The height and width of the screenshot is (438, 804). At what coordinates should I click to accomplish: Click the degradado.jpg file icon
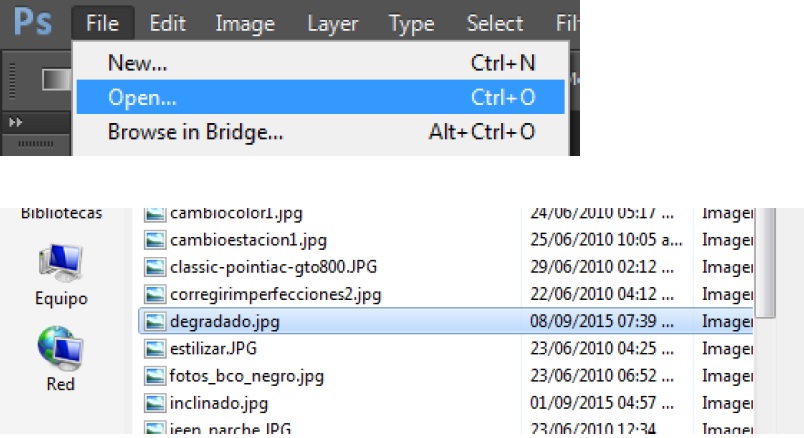[x=154, y=321]
